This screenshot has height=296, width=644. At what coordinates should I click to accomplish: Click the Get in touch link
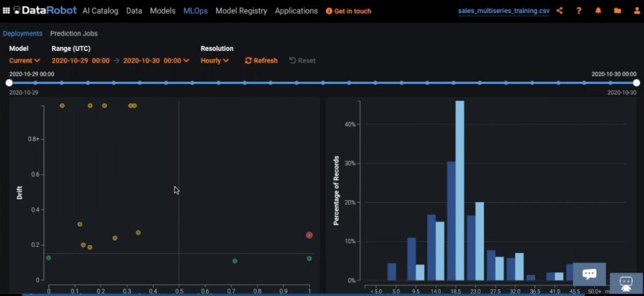tap(348, 11)
